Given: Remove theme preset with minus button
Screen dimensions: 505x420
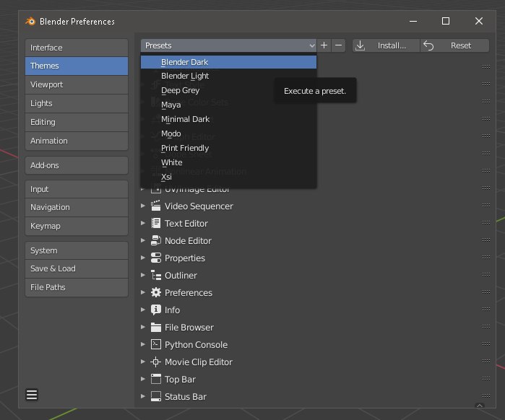Looking at the screenshot, I should point(339,45).
